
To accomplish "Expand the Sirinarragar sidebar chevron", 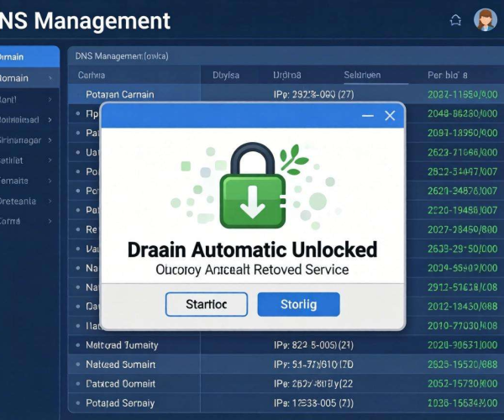I will pyautogui.click(x=50, y=140).
